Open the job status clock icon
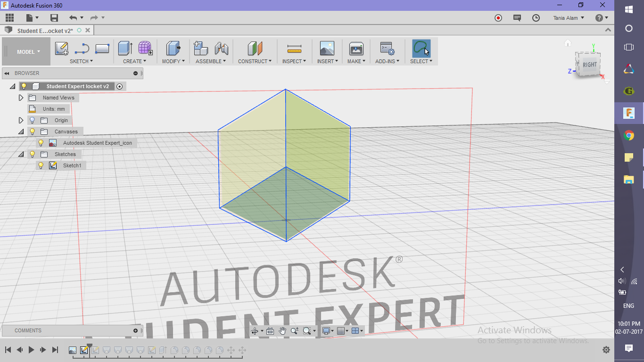Image resolution: width=644 pixels, height=362 pixels. pyautogui.click(x=536, y=18)
